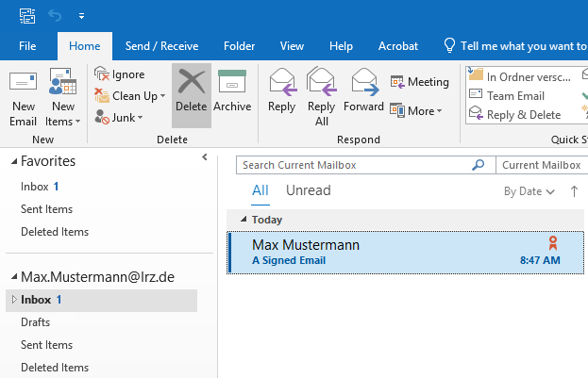Reverse sort order with the arrow
This screenshot has width=588, height=378.
(x=574, y=191)
